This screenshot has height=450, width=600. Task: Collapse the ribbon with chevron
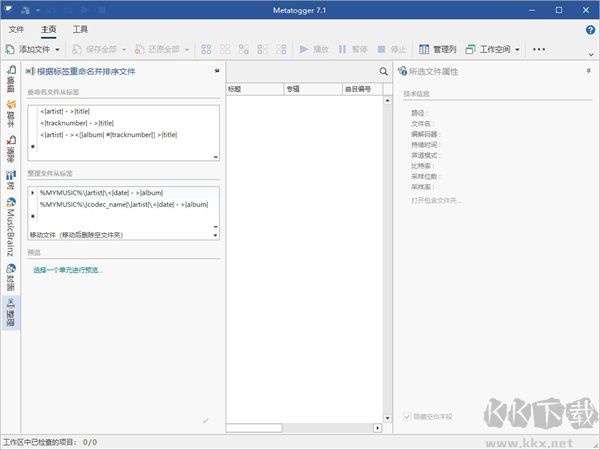point(591,55)
